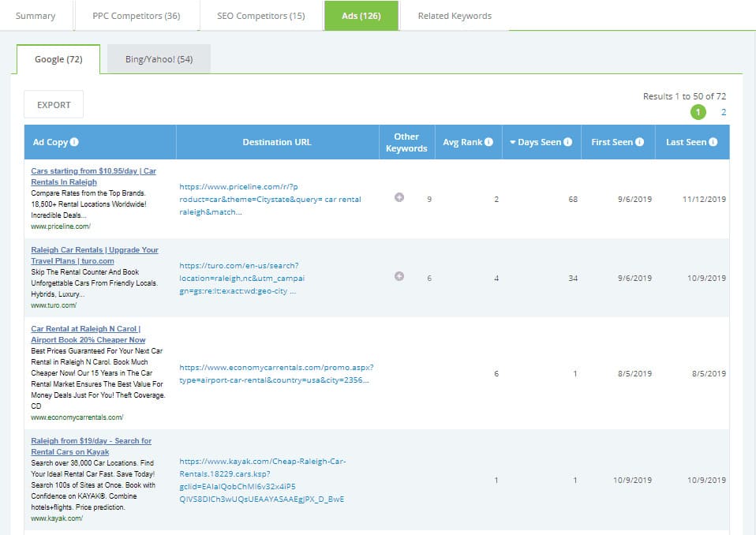Click the www.economycarrentals.com/ display URL
Image resolution: width=756 pixels, height=535 pixels.
click(x=77, y=417)
